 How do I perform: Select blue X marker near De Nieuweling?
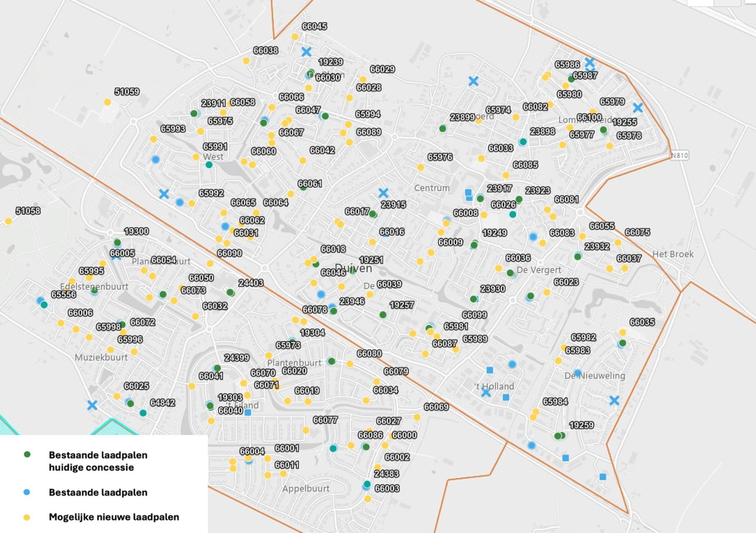[x=614, y=400]
